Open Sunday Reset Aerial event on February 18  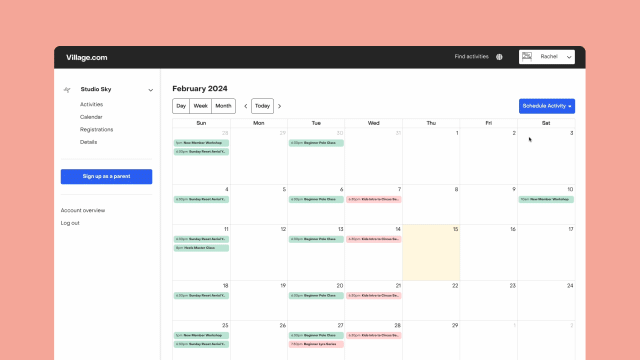201,296
